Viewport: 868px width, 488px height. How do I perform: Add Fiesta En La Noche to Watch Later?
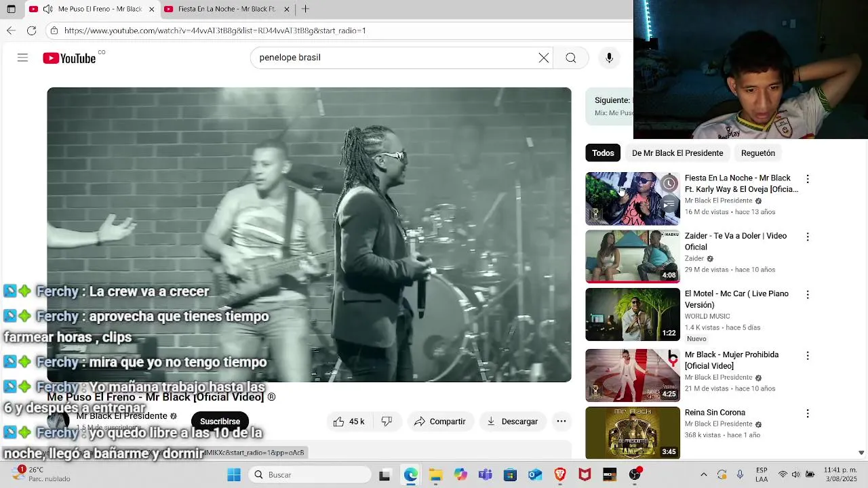click(669, 184)
